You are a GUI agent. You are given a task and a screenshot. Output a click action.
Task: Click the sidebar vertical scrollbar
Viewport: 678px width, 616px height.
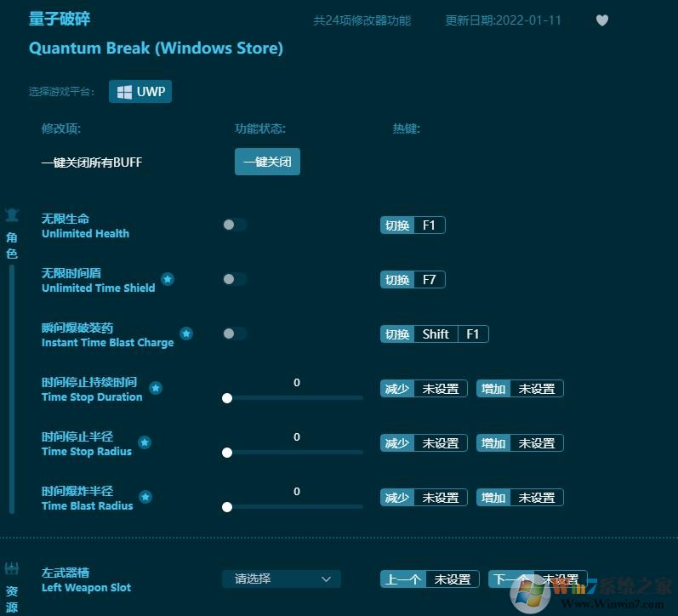tap(12, 390)
